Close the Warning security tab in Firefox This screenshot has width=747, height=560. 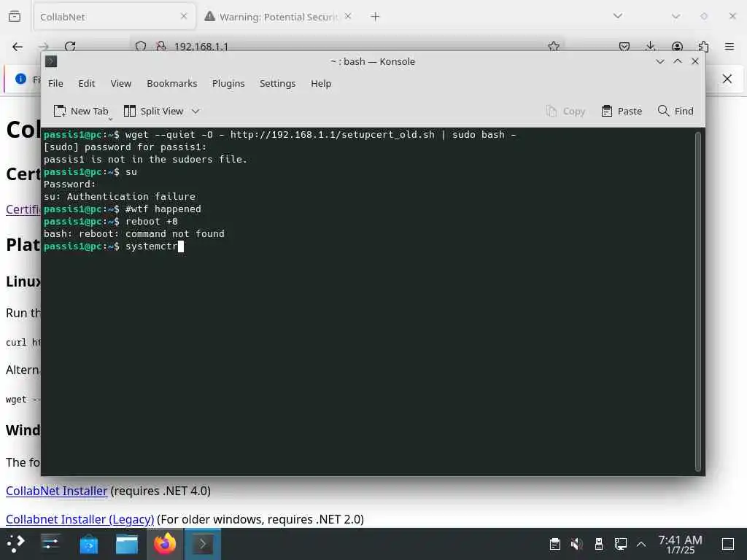pyautogui.click(x=348, y=16)
